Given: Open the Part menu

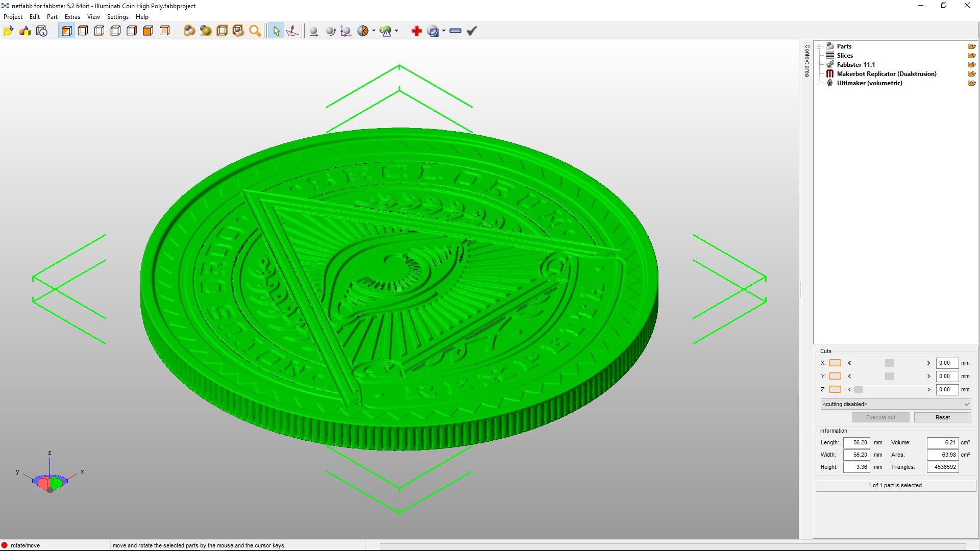Looking at the screenshot, I should point(52,17).
